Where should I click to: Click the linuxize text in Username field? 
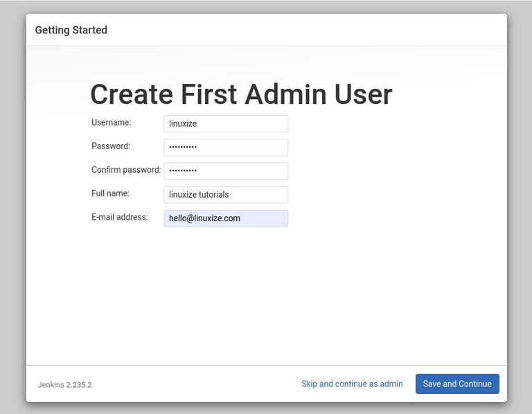(x=183, y=123)
